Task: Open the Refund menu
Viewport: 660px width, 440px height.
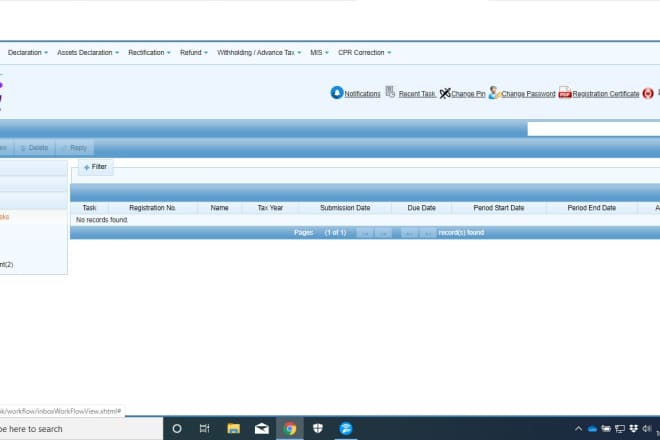Action: [194, 52]
